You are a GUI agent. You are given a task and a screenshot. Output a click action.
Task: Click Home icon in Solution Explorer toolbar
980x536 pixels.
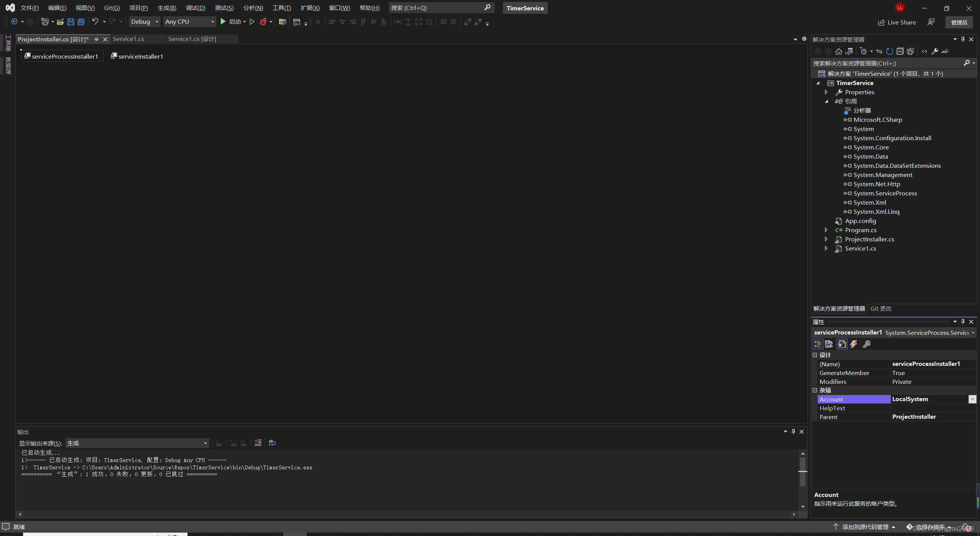click(839, 51)
